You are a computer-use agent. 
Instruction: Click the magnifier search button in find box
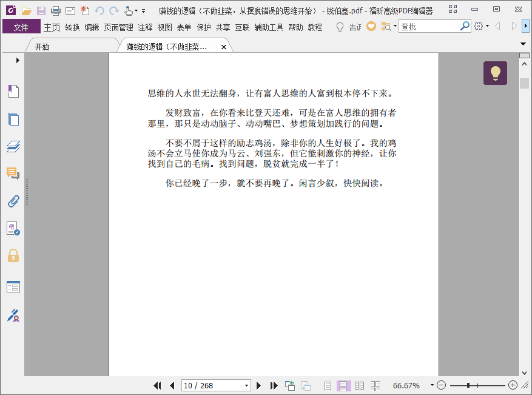[465, 26]
